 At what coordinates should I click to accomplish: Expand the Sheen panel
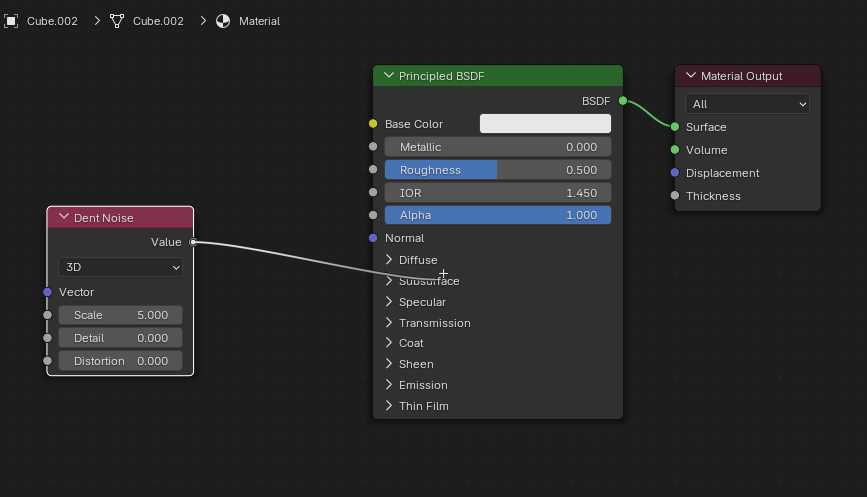389,364
